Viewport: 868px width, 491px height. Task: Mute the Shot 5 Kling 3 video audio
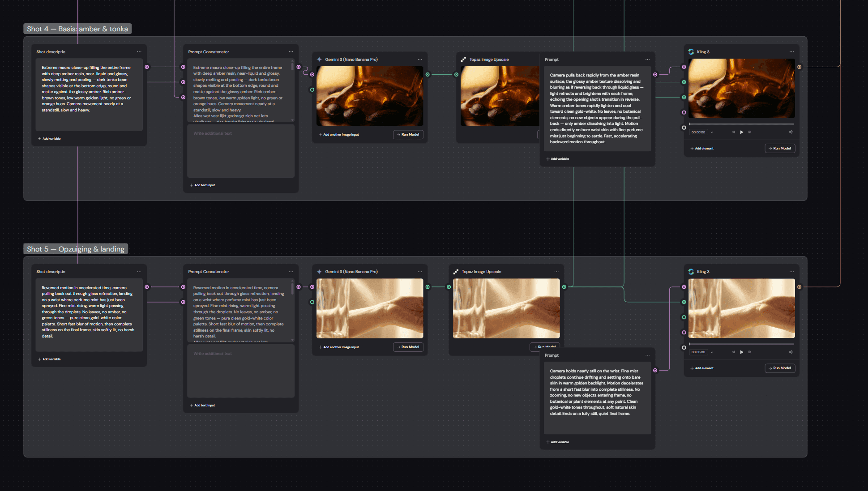click(x=791, y=352)
